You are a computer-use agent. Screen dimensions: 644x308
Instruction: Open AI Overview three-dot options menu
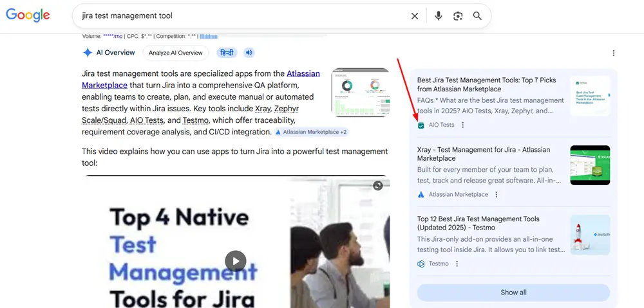614,53
